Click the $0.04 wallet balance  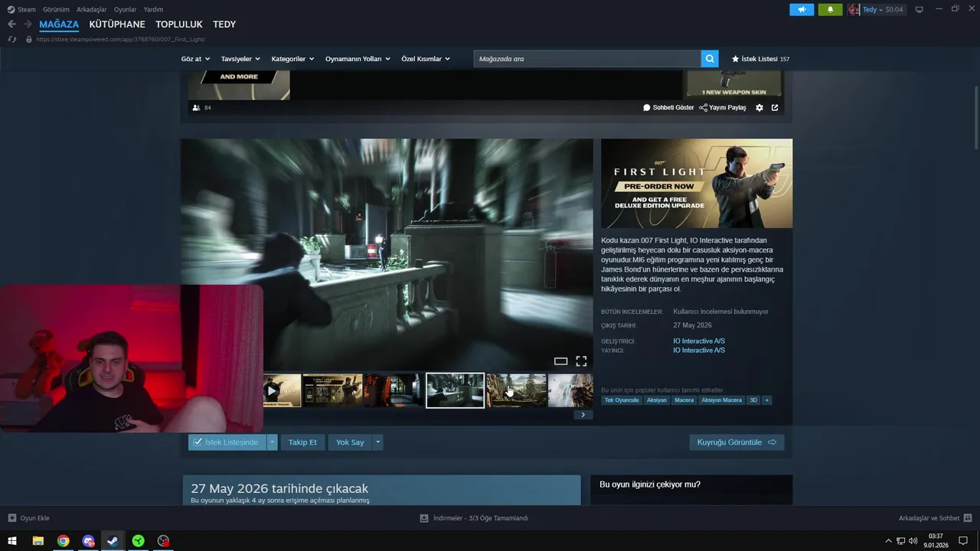point(894,10)
